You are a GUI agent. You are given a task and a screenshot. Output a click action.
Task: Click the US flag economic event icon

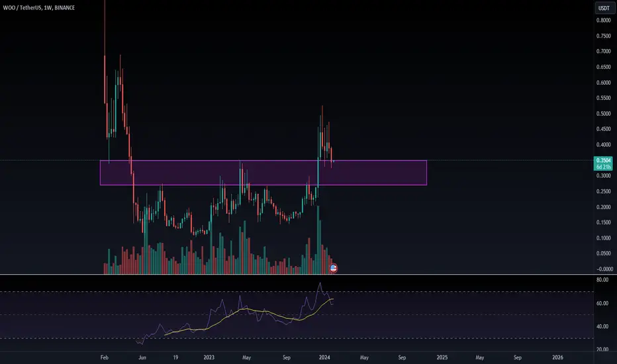[x=333, y=269]
